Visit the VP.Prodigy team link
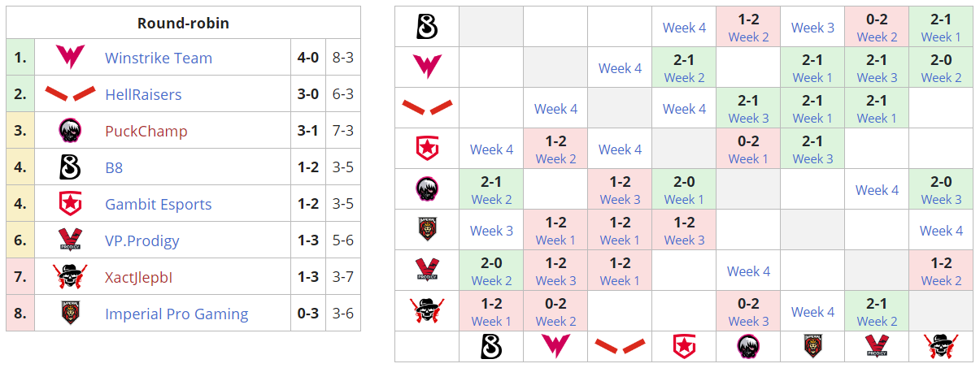The height and width of the screenshot is (368, 980). coord(142,241)
